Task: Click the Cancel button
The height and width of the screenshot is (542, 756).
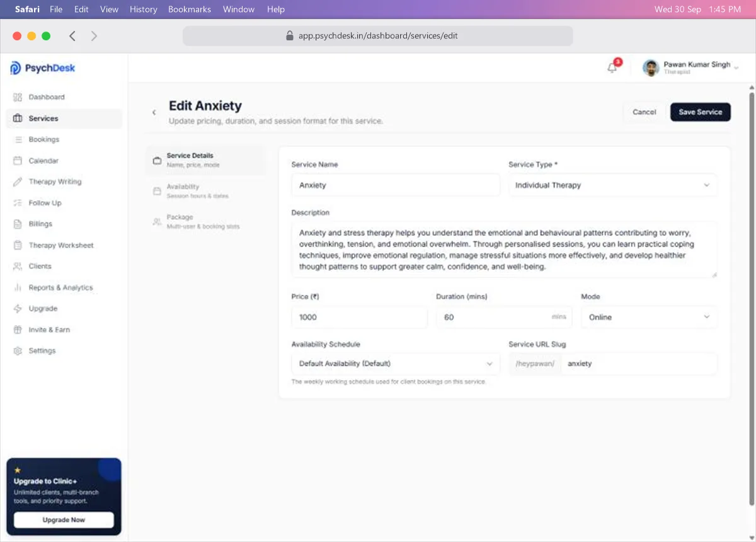Action: pyautogui.click(x=644, y=112)
